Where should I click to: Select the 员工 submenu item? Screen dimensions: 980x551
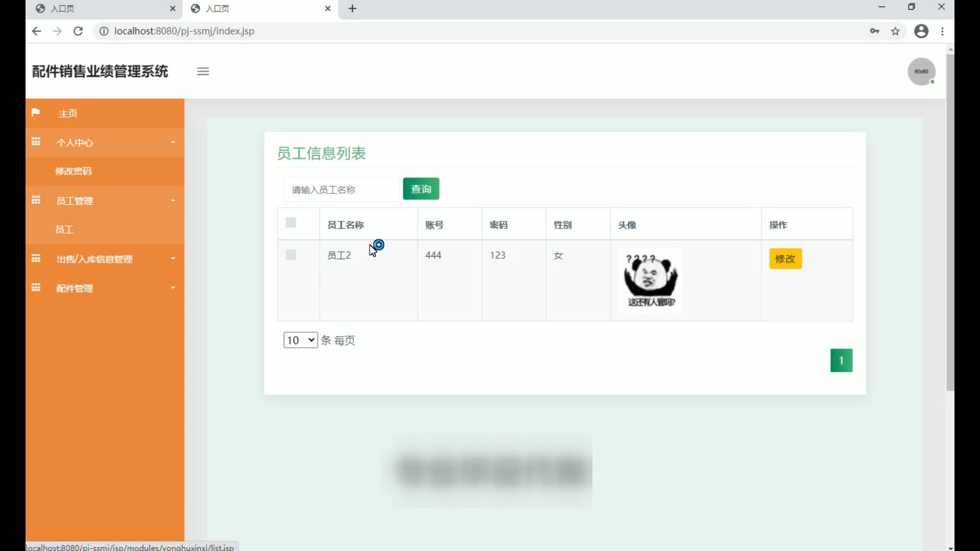[x=64, y=230]
